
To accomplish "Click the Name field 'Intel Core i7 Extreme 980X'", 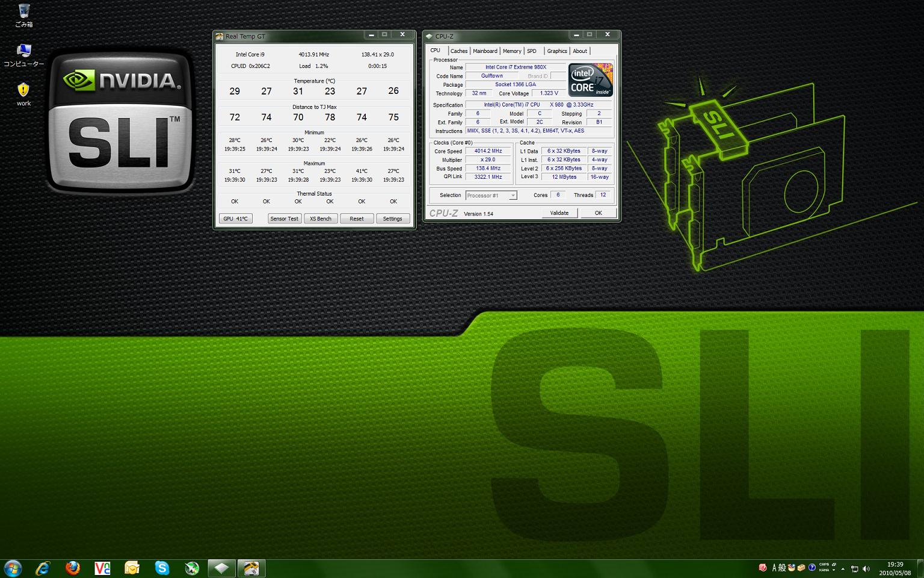I will point(516,67).
